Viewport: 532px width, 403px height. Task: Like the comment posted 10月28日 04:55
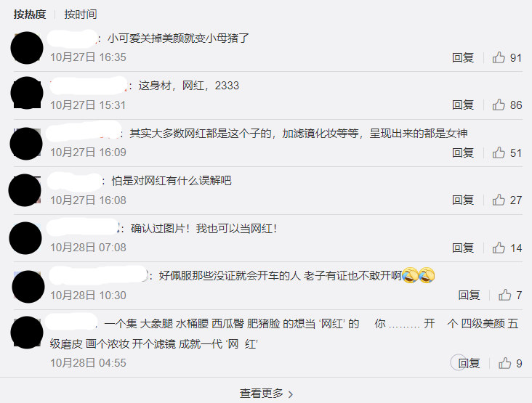[x=504, y=363]
